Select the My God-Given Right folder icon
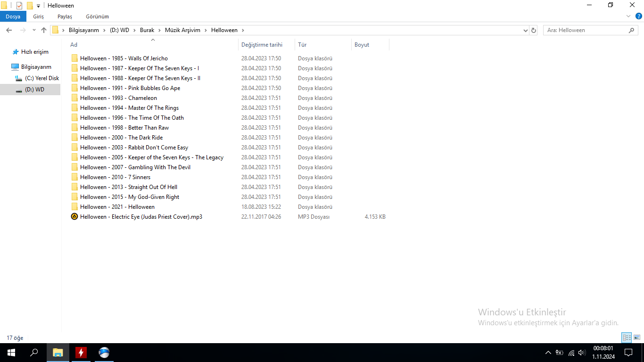 (74, 197)
